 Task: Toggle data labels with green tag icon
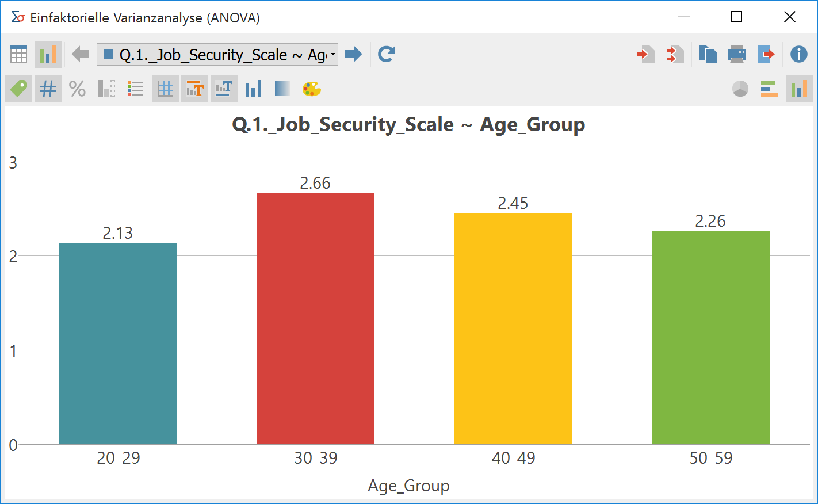pyautogui.click(x=19, y=89)
